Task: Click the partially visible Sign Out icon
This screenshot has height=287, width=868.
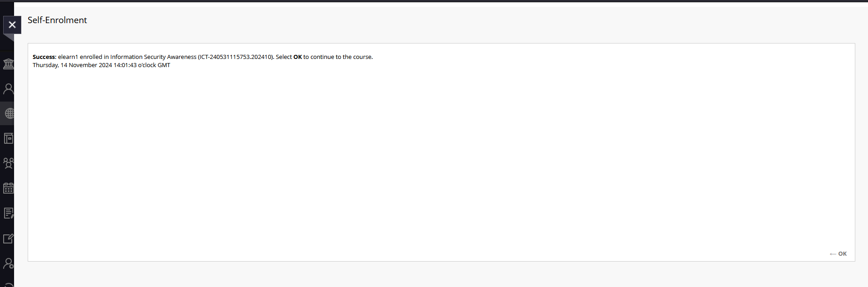Action: (8, 284)
